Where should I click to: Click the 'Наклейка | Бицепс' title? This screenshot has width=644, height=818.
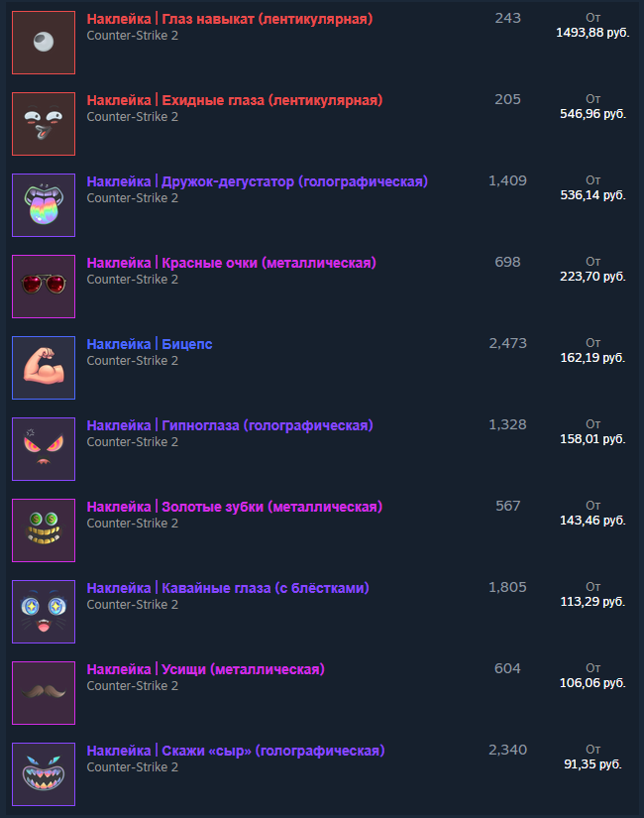[x=150, y=344]
